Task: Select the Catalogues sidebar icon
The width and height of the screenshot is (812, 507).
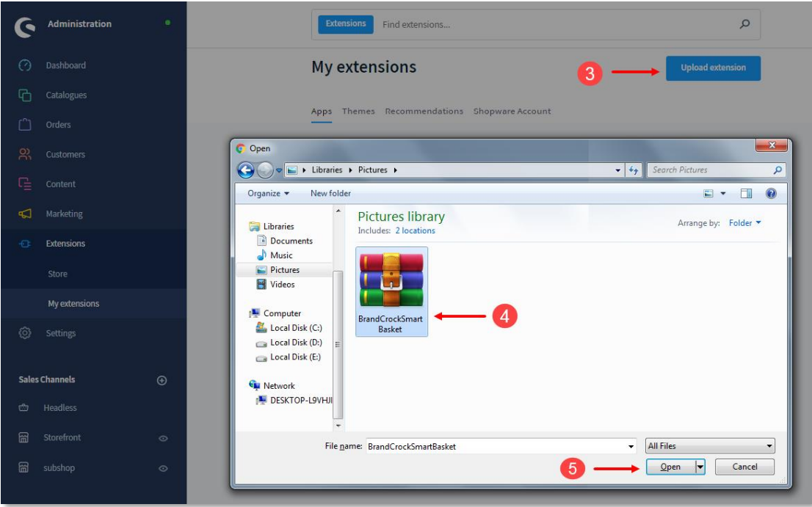Action: [25, 95]
